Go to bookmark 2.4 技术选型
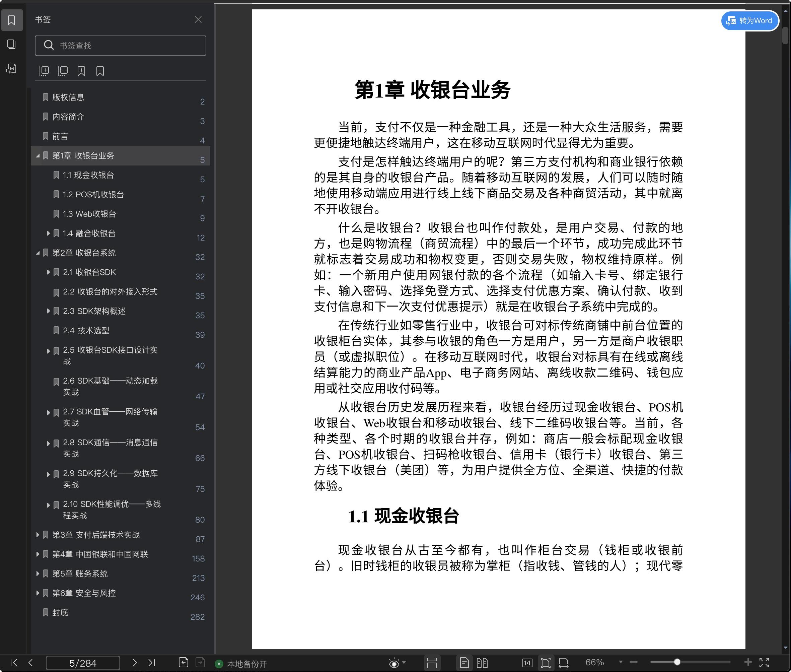The height and width of the screenshot is (672, 791). click(x=120, y=331)
